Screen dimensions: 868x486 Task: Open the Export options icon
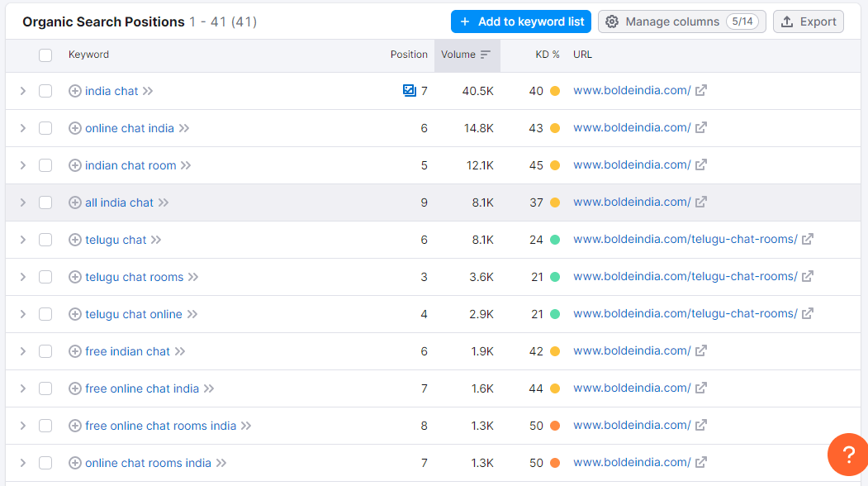point(786,21)
